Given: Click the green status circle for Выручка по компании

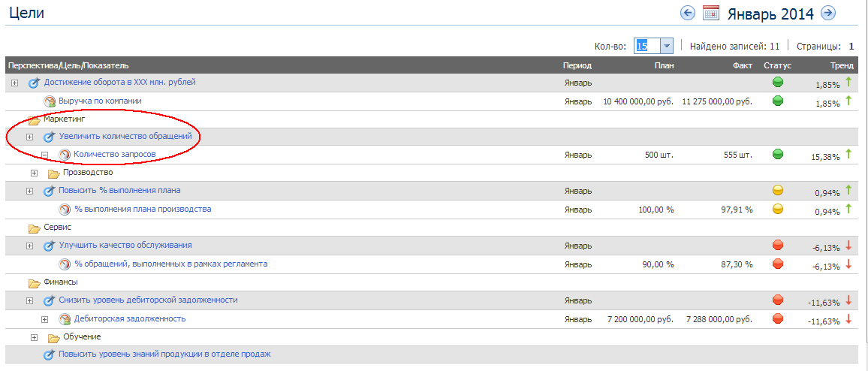Looking at the screenshot, I should click(x=778, y=101).
